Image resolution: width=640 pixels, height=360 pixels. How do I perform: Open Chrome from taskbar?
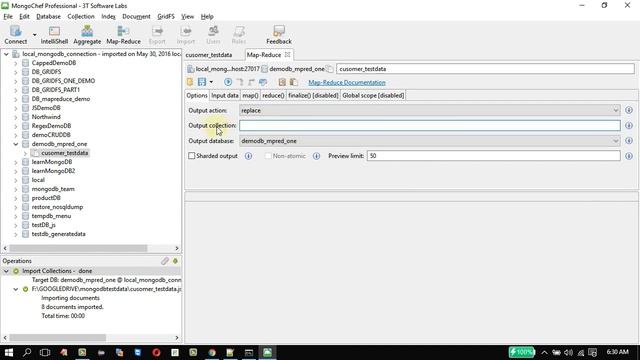coord(212,352)
